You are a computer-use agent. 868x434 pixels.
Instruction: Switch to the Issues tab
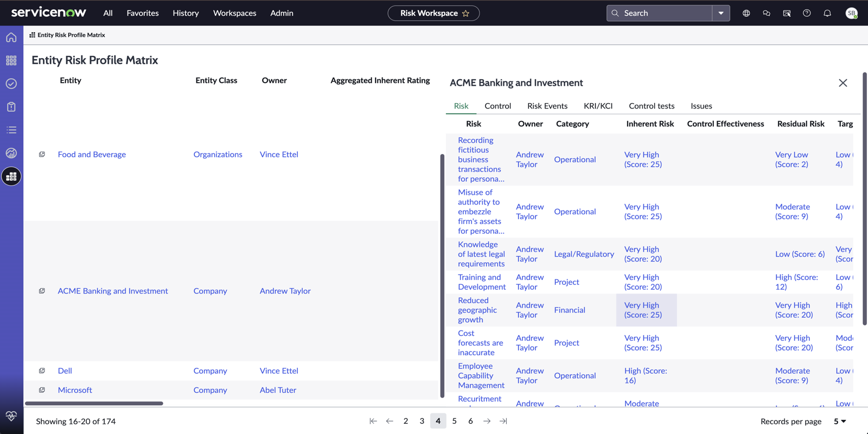point(701,106)
